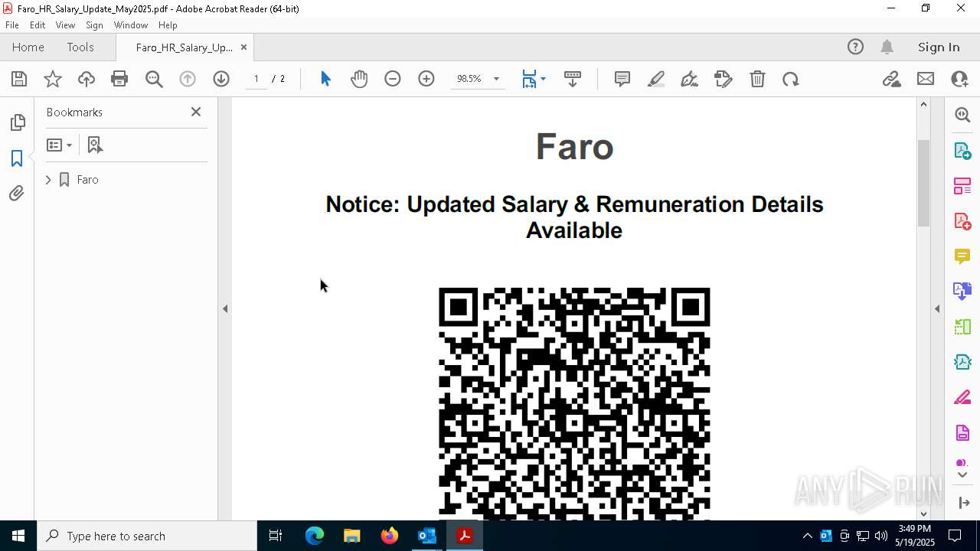The image size is (980, 551).
Task: Click the Windows search box
Action: (x=147, y=536)
